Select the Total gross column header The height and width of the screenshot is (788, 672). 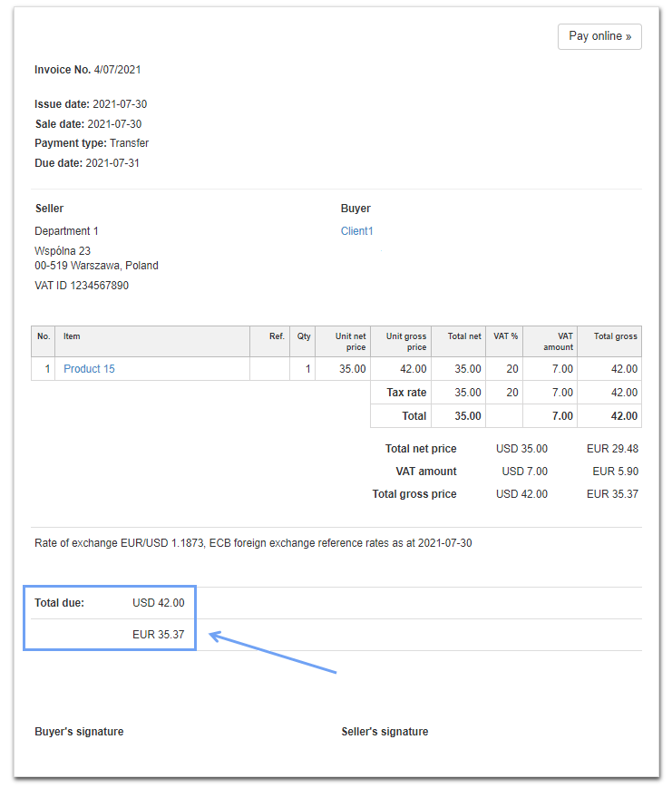(612, 336)
